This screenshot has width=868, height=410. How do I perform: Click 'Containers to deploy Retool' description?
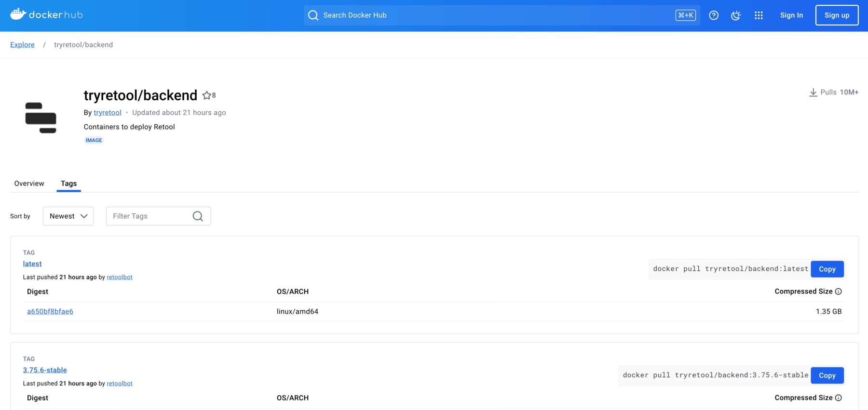tap(129, 127)
